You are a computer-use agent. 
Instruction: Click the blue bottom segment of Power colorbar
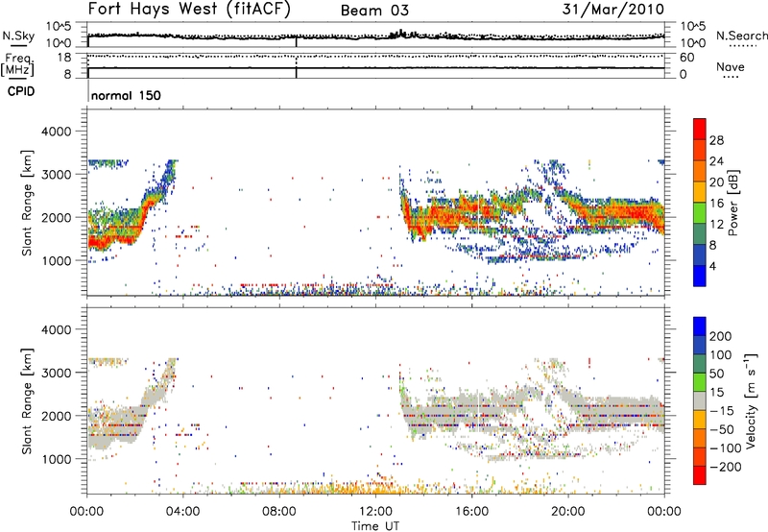coord(700,276)
